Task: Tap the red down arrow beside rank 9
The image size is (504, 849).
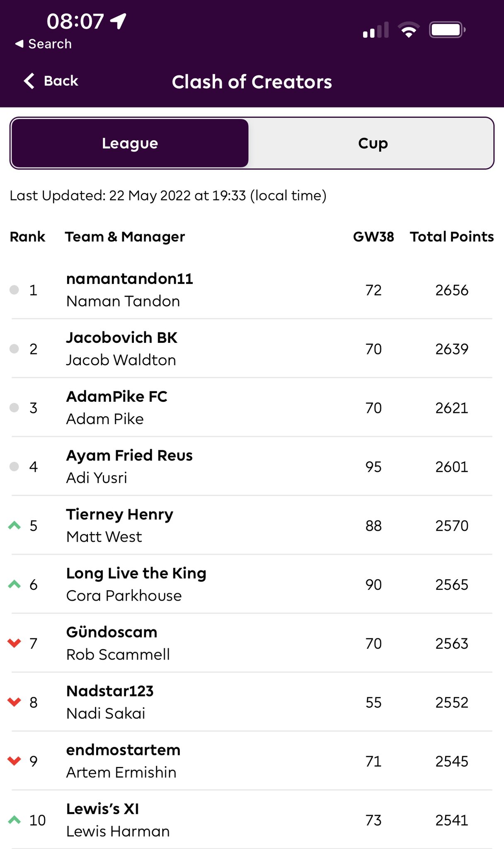Action: 15,761
